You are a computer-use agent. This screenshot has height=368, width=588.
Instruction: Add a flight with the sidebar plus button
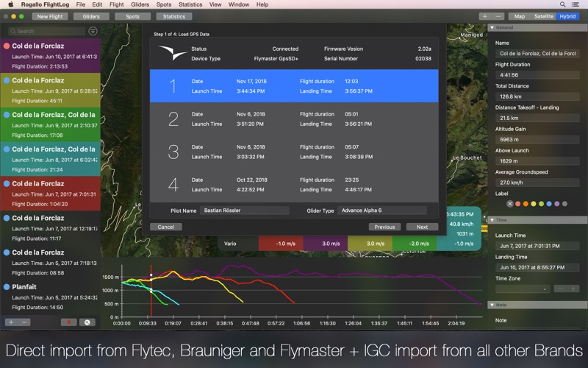click(11, 322)
